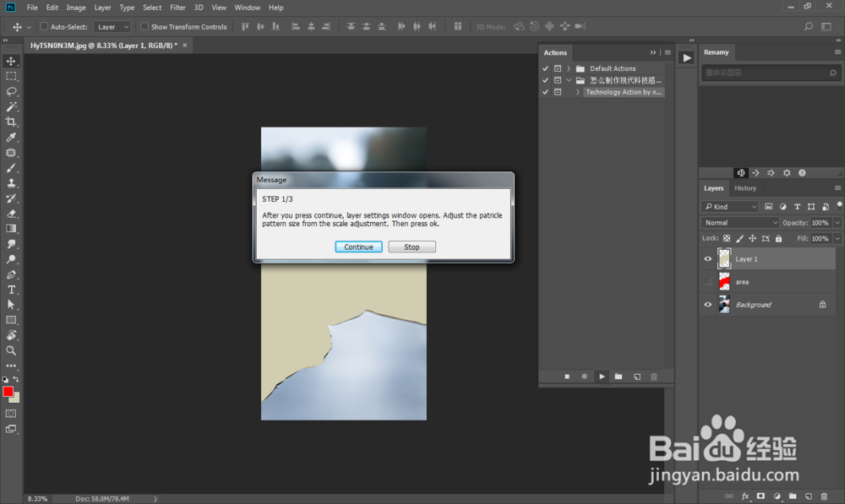
Task: Open the Image menu
Action: tap(76, 8)
